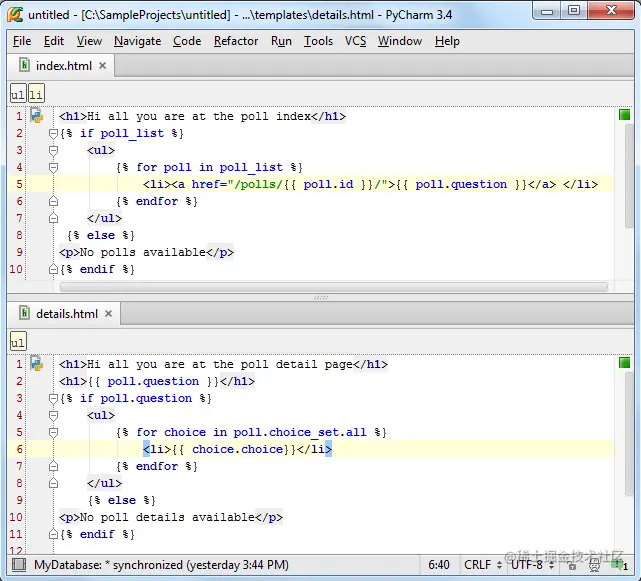Open the VCS menu
Image resolution: width=641 pixels, height=581 pixels.
(355, 41)
